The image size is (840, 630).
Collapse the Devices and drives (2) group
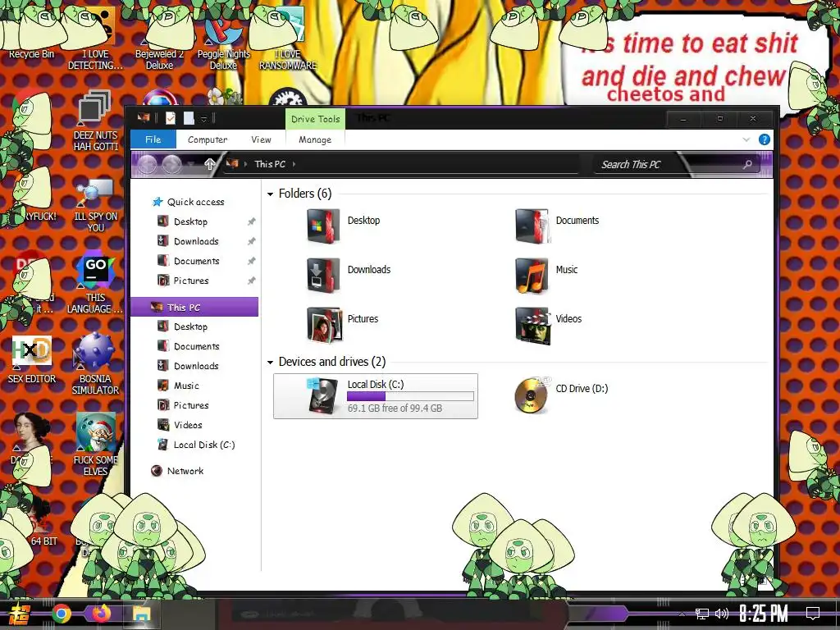click(270, 362)
